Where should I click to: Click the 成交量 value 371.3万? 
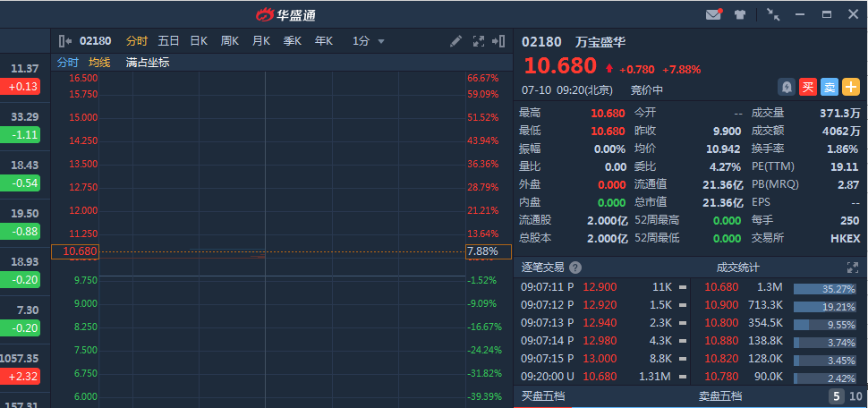(839, 114)
